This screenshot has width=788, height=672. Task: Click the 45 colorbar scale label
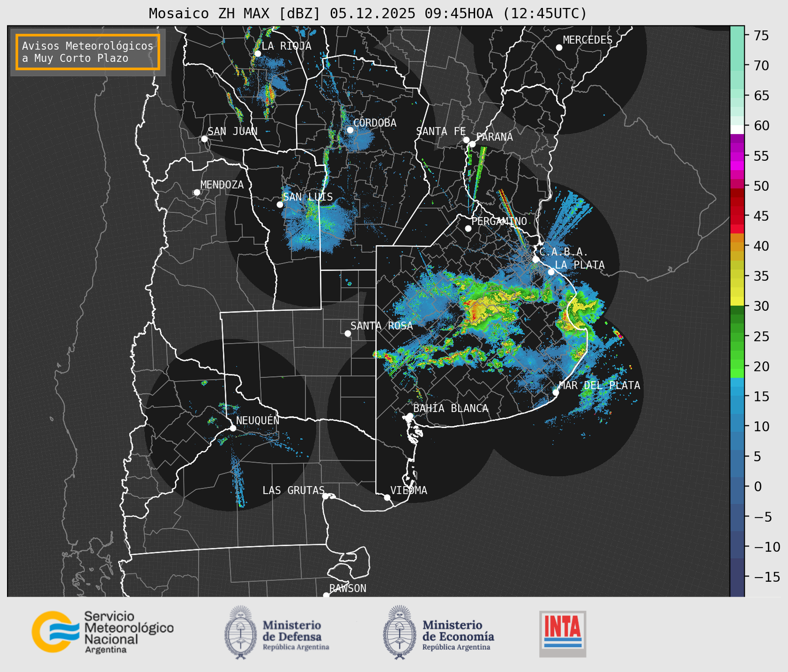pyautogui.click(x=761, y=216)
